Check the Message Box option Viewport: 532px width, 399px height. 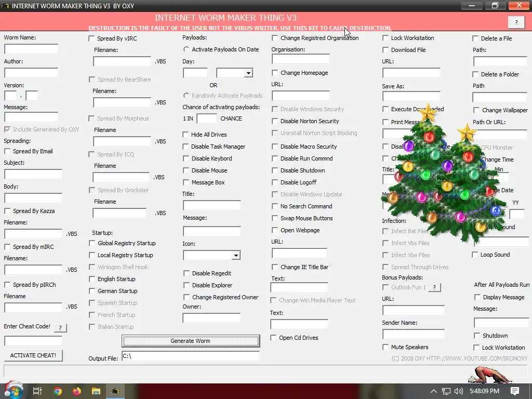click(186, 182)
